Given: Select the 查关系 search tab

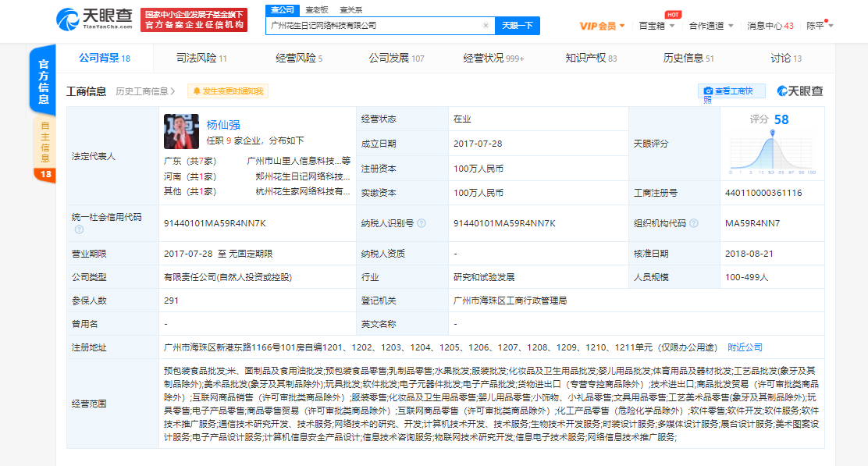Looking at the screenshot, I should (x=351, y=10).
